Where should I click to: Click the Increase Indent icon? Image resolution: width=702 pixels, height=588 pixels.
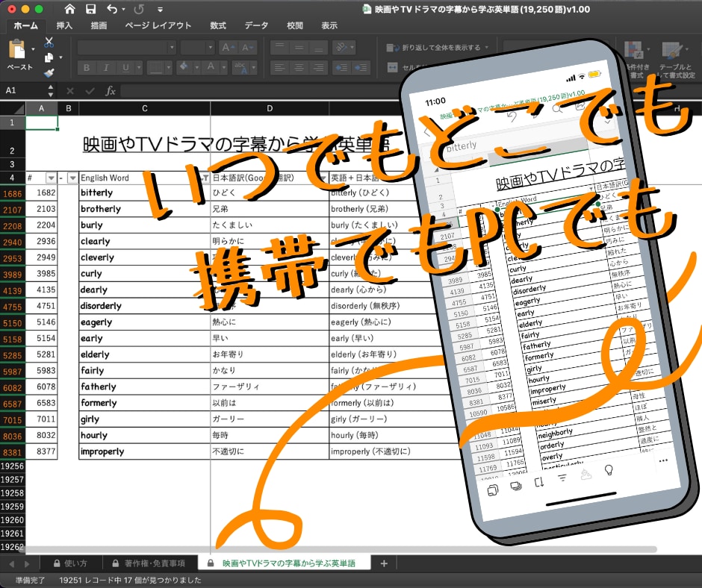pos(361,68)
